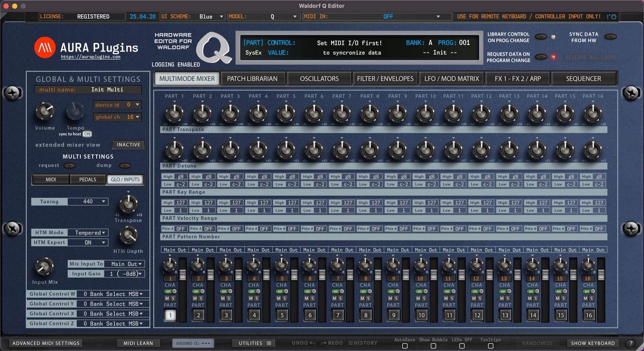Open HTM Mode Tempered dropdown
The height and width of the screenshot is (351, 644).
click(x=88, y=233)
